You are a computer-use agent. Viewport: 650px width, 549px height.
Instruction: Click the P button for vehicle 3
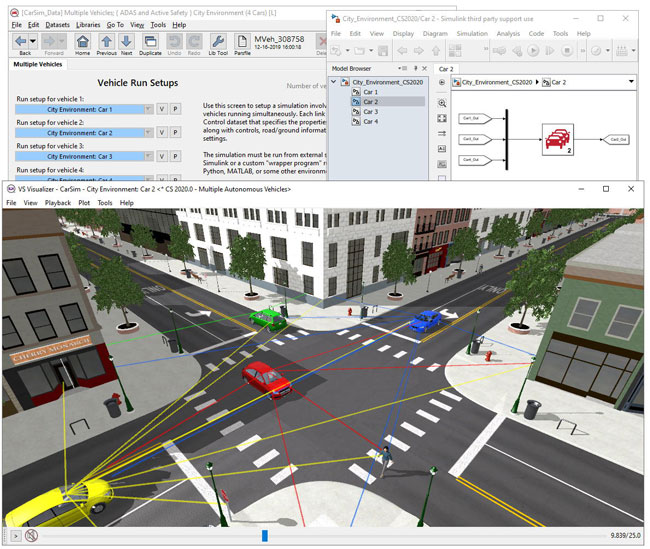pos(175,156)
